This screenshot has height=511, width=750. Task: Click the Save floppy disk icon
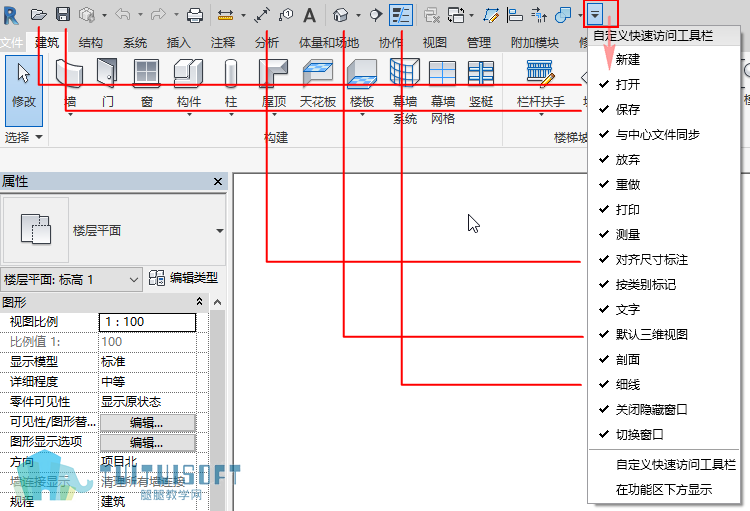point(63,14)
